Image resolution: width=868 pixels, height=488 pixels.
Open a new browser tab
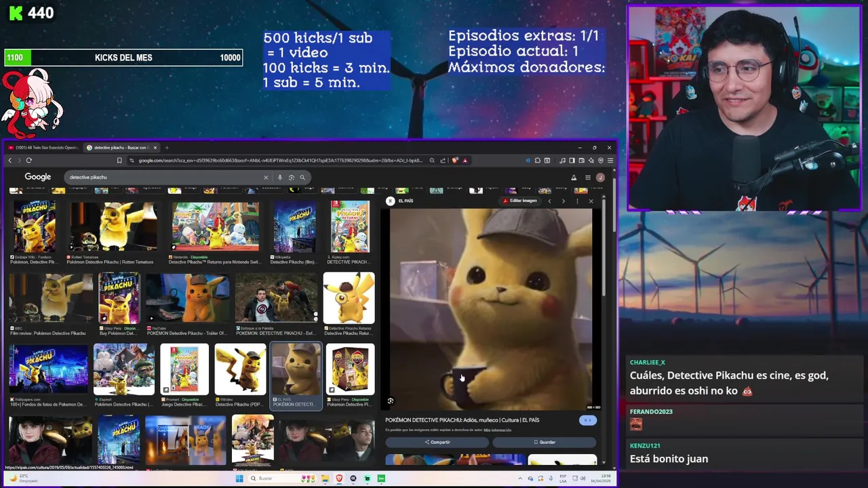tap(167, 148)
